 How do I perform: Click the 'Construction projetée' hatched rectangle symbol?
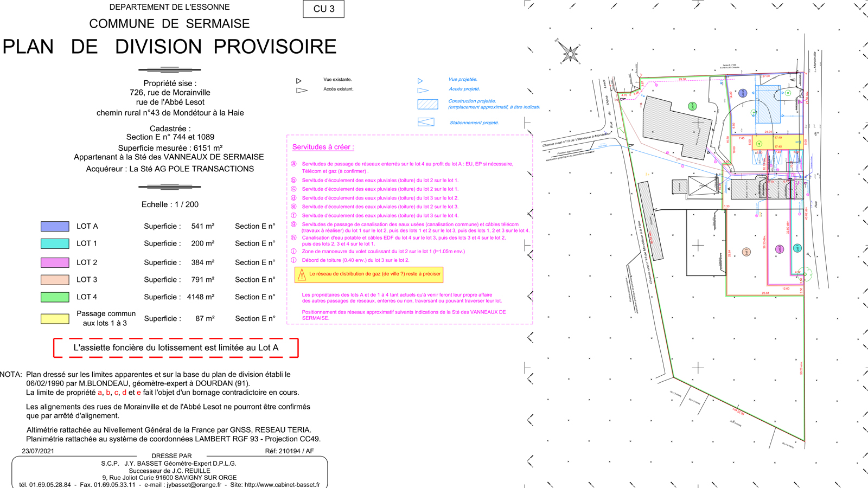(x=427, y=104)
